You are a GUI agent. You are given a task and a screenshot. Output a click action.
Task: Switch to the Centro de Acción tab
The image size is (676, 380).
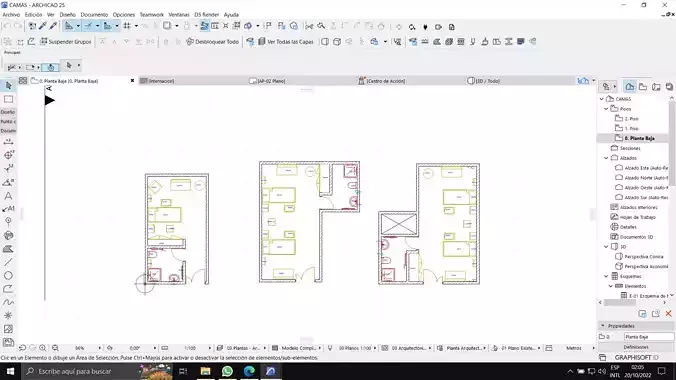(385, 81)
